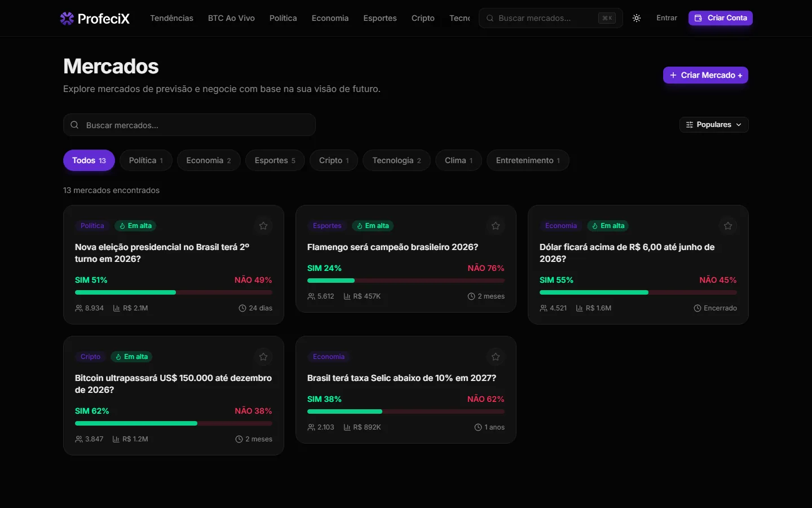Click the search magnifier icon in header
This screenshot has width=812, height=508.
click(x=490, y=18)
